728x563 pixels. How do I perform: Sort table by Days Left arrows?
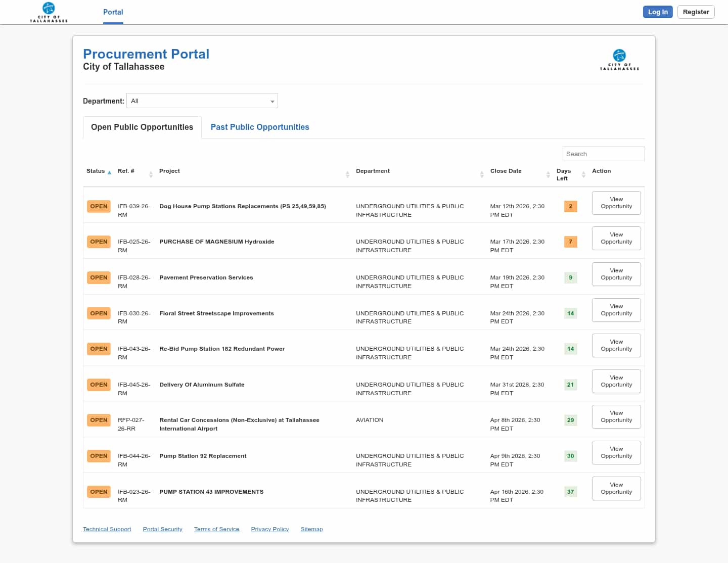coord(583,174)
